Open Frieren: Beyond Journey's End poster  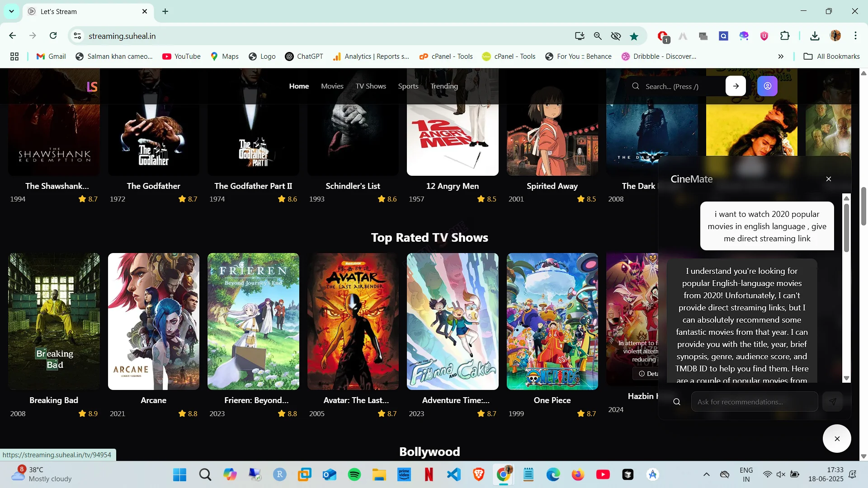point(253,321)
